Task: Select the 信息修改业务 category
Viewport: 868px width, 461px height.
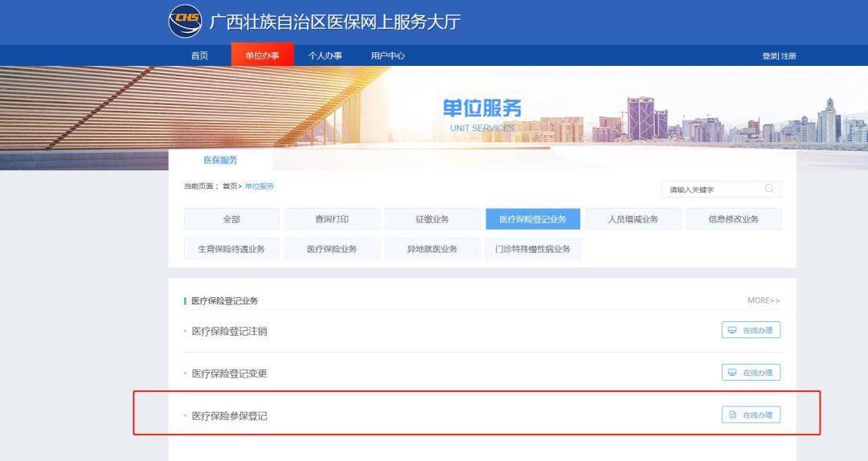Action: pos(734,219)
